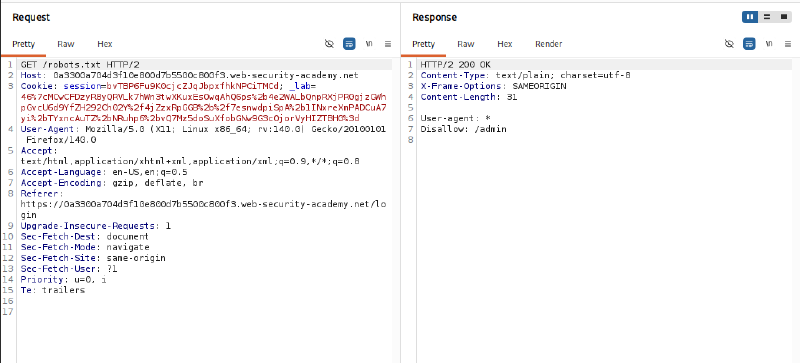Image resolution: width=800 pixels, height=363 pixels.
Task: Click the Disallow: /admin line in response
Action: (463, 129)
